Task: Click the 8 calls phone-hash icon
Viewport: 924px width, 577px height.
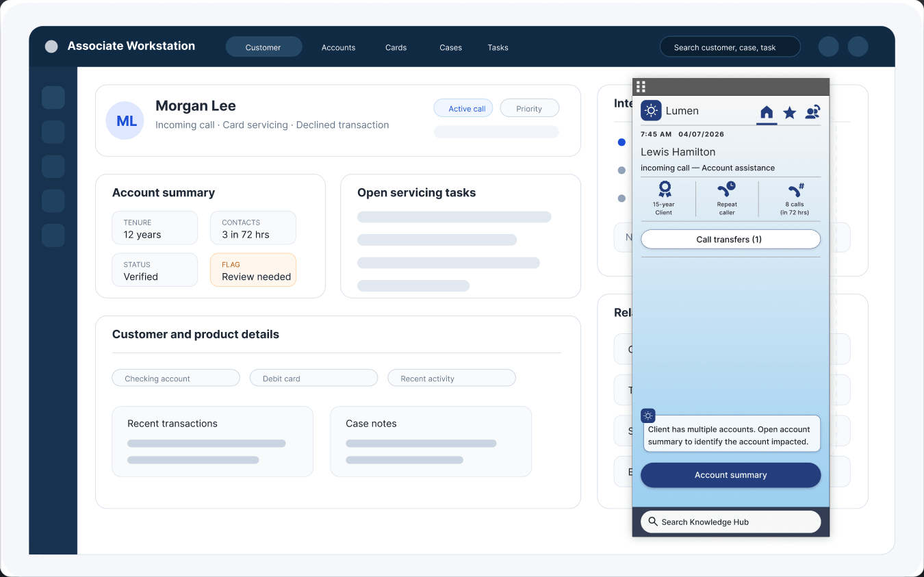Action: (795, 190)
